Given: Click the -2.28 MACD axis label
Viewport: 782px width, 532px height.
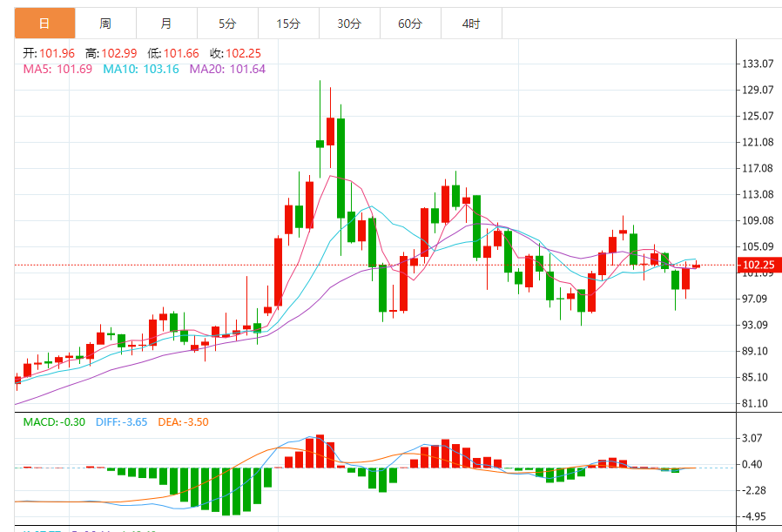Looking at the screenshot, I should [x=753, y=490].
